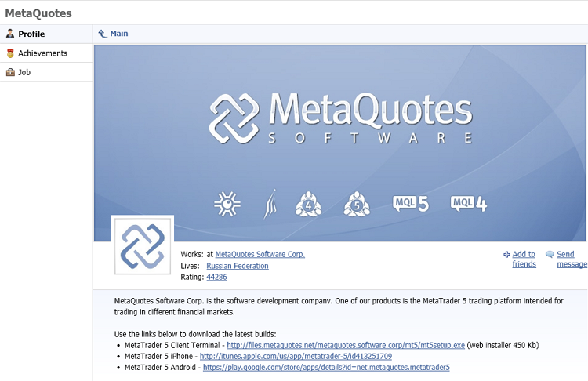Screen dimensions: 588x381
Task: Open the Profile tab in sidebar
Action: click(45, 34)
